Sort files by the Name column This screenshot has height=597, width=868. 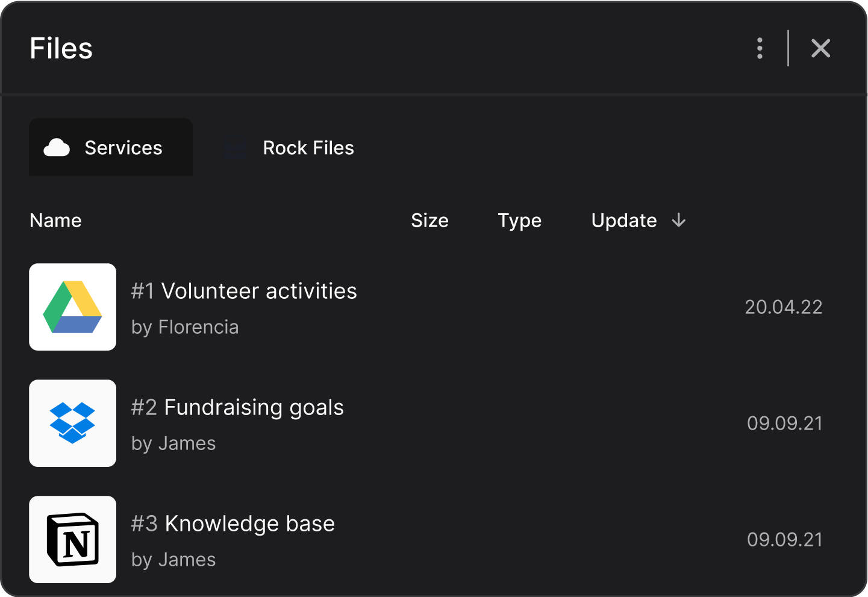(x=55, y=220)
